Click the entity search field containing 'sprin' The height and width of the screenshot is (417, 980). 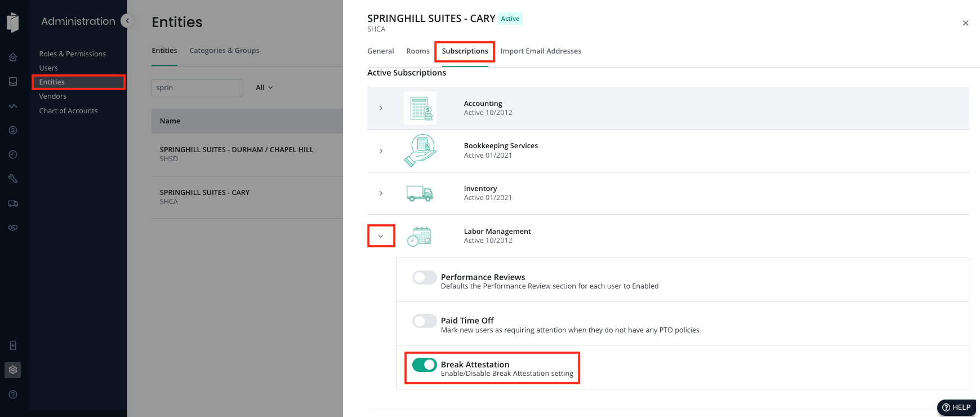point(197,87)
